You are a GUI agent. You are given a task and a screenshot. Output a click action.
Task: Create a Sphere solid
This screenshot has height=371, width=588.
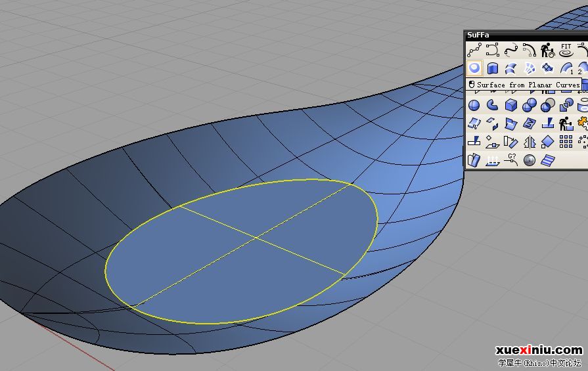[x=474, y=105]
